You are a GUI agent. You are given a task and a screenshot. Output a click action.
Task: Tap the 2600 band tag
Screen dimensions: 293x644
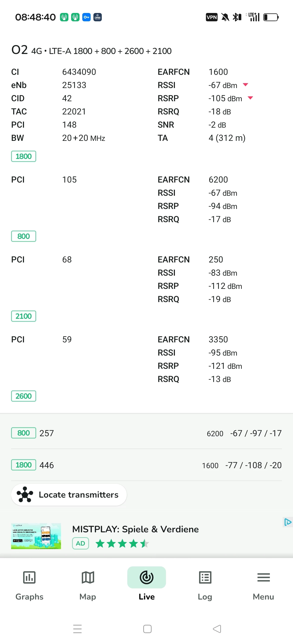pyautogui.click(x=23, y=396)
